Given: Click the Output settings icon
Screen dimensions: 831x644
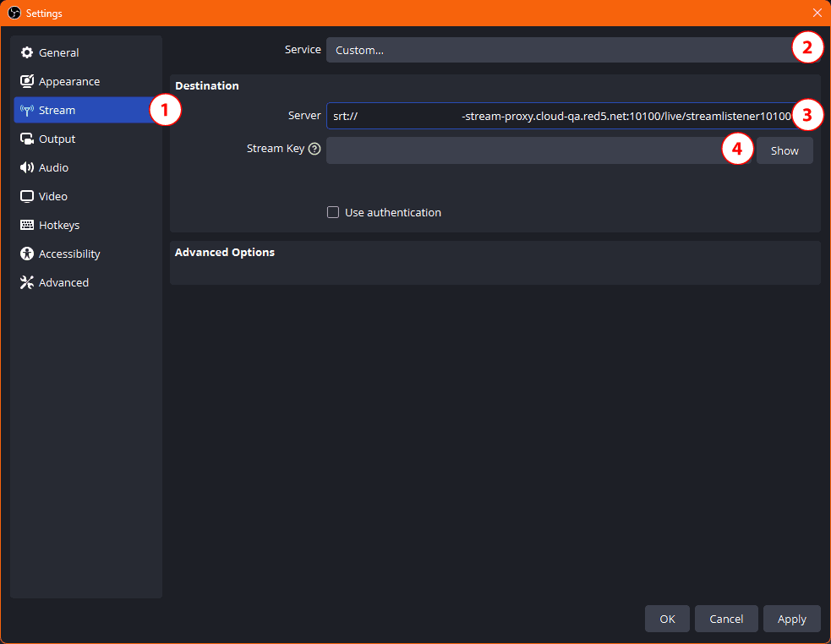Looking at the screenshot, I should [26, 139].
